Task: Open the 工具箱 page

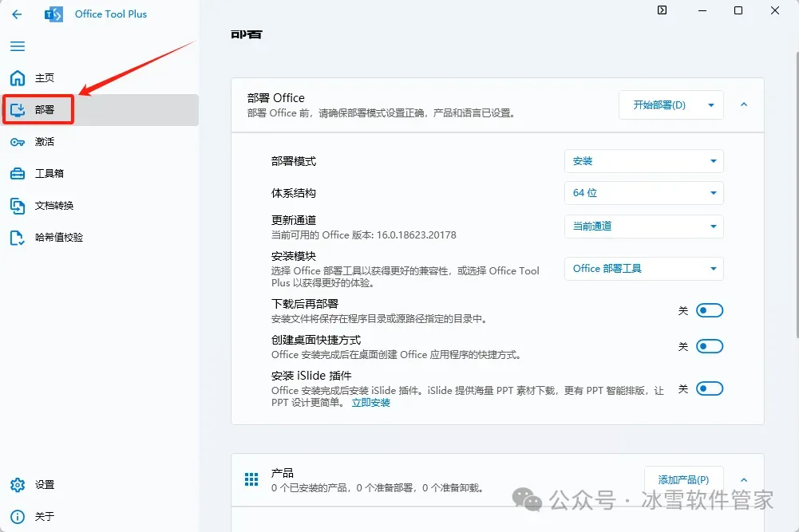Action: (101, 174)
